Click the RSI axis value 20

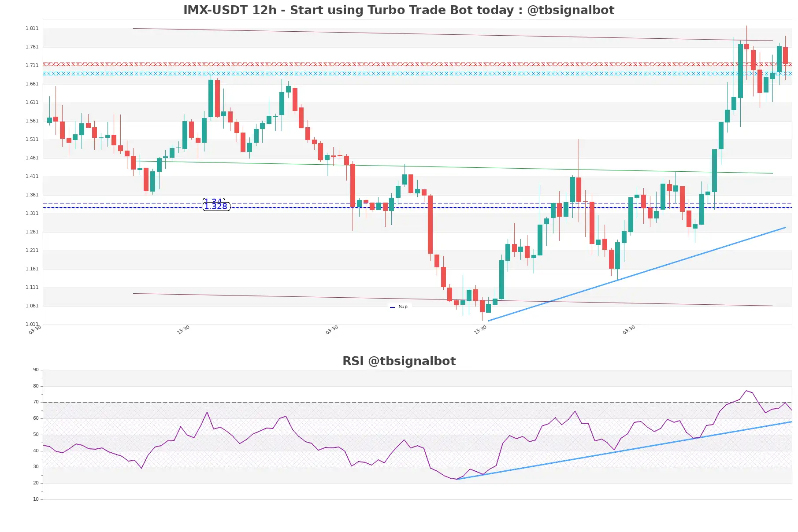(36, 483)
